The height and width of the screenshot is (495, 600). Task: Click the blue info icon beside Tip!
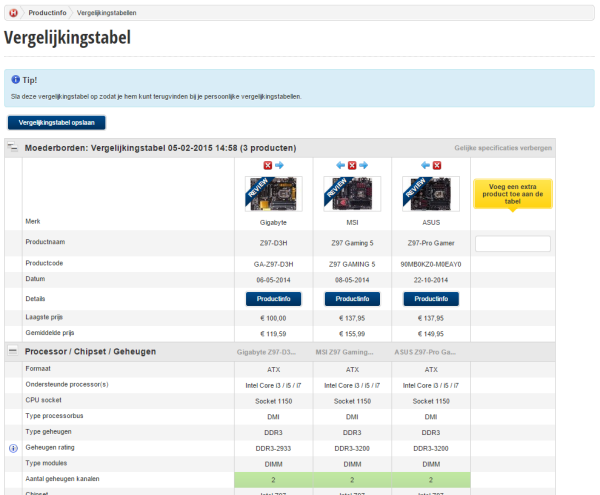click(15, 80)
